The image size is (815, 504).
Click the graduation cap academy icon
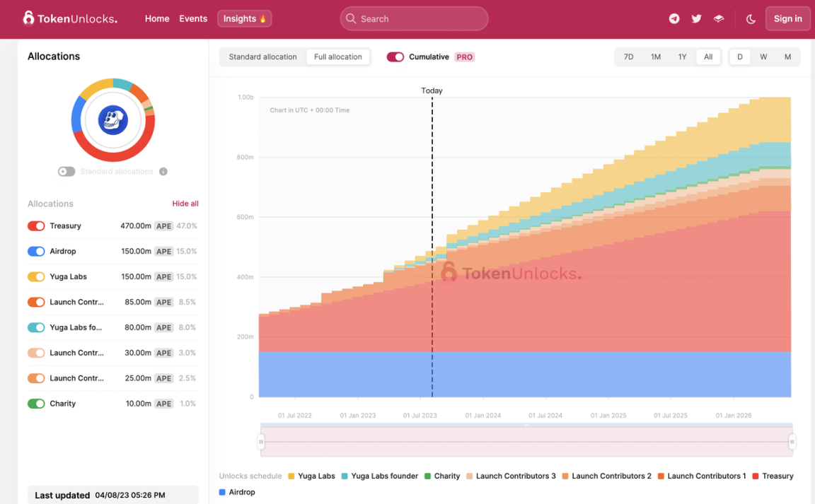719,18
